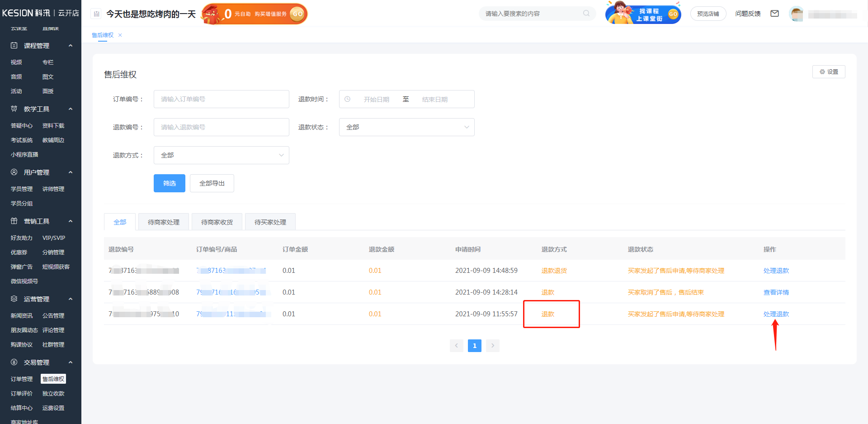
Task: Switch to the 待商家处理 tab
Action: [x=164, y=222]
